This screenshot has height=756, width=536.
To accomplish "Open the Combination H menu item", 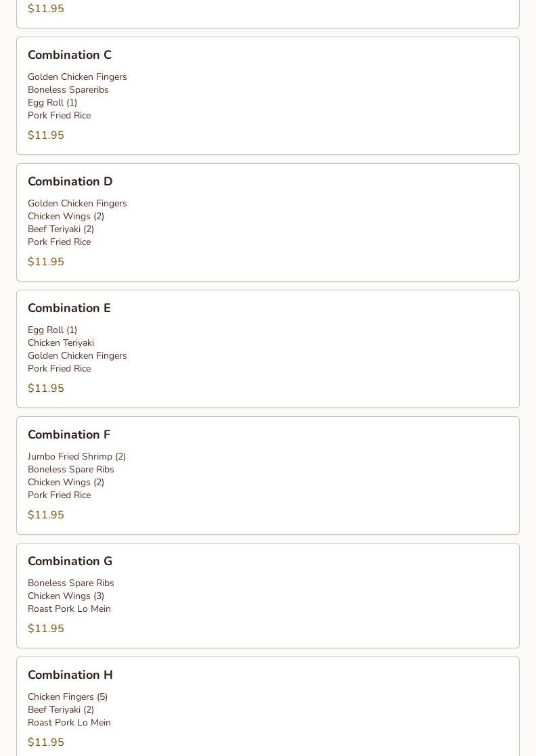I will click(70, 675).
